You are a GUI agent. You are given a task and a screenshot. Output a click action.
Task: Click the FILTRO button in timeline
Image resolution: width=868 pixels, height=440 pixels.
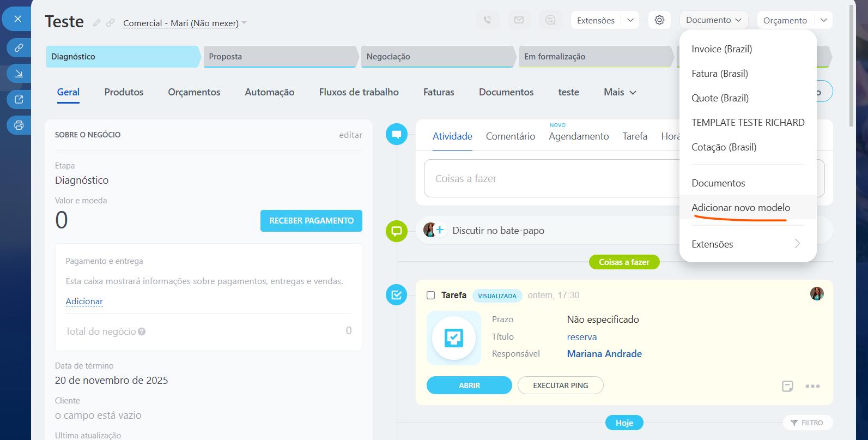coord(806,423)
